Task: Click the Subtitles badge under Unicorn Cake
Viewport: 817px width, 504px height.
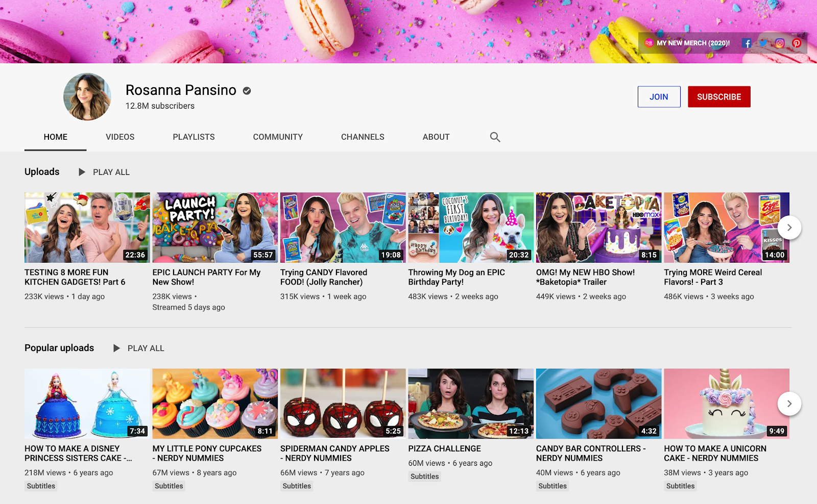Action: (681, 486)
